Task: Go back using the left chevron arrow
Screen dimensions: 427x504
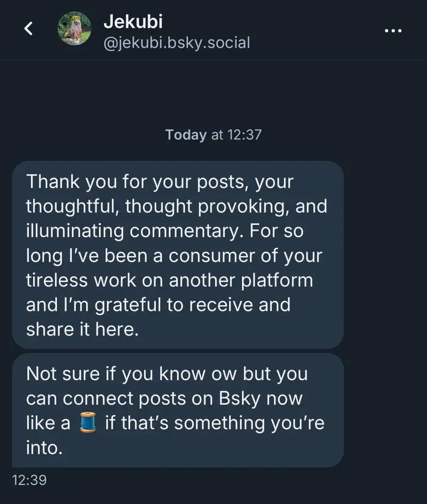Action: (x=30, y=30)
